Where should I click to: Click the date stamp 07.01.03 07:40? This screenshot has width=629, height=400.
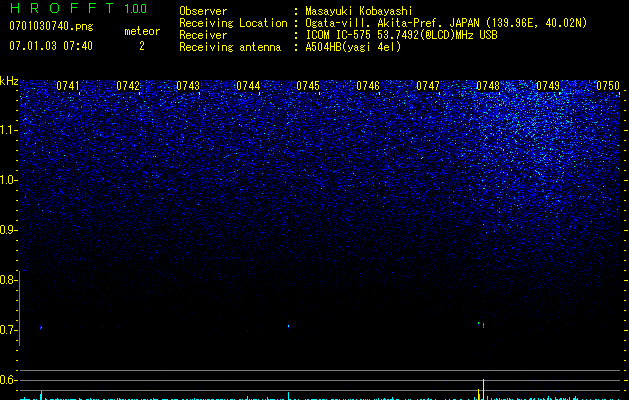(x=51, y=46)
